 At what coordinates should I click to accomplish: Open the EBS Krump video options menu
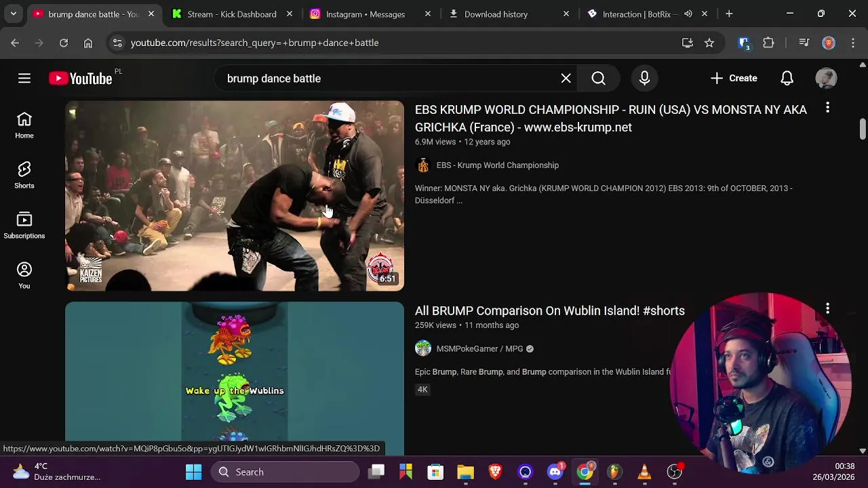click(x=827, y=108)
